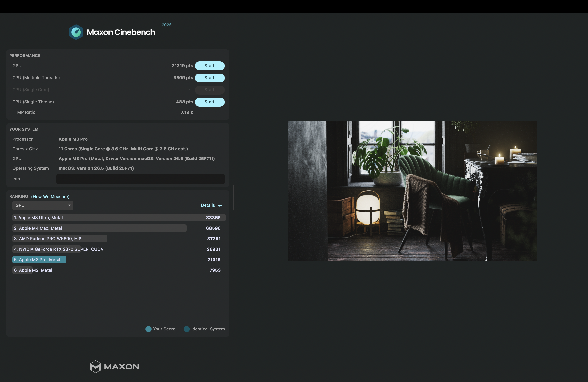Click the Your Score legend label

click(x=164, y=329)
